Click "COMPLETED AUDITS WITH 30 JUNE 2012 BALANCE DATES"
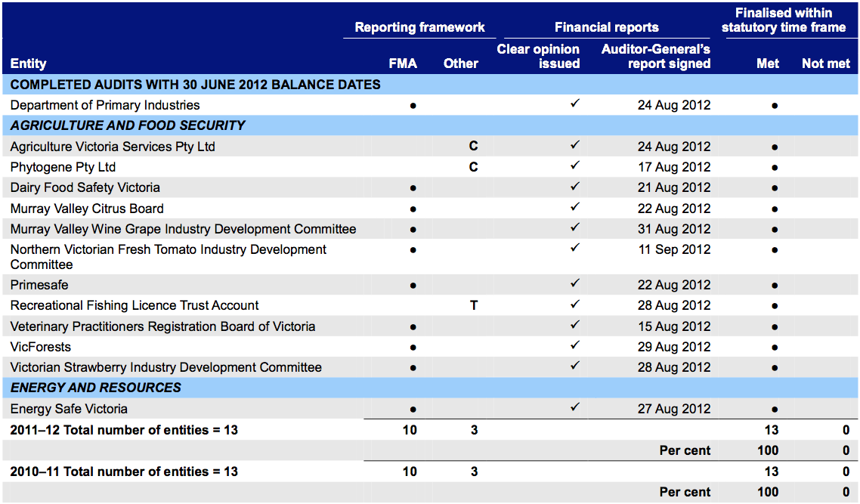 click(x=195, y=85)
